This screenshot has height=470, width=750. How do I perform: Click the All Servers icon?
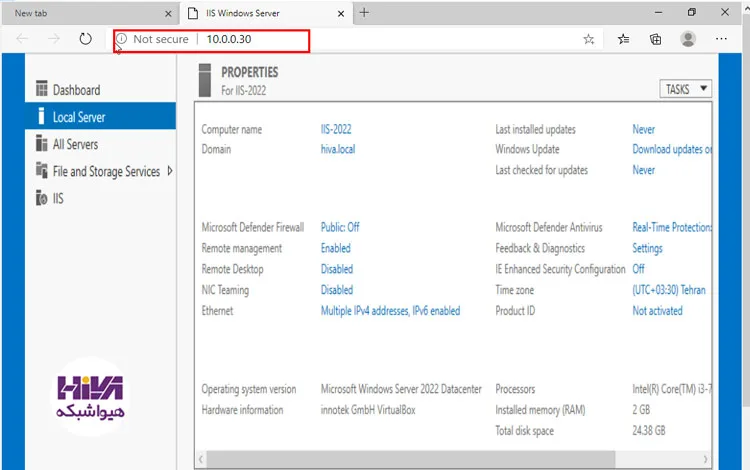[x=42, y=143]
